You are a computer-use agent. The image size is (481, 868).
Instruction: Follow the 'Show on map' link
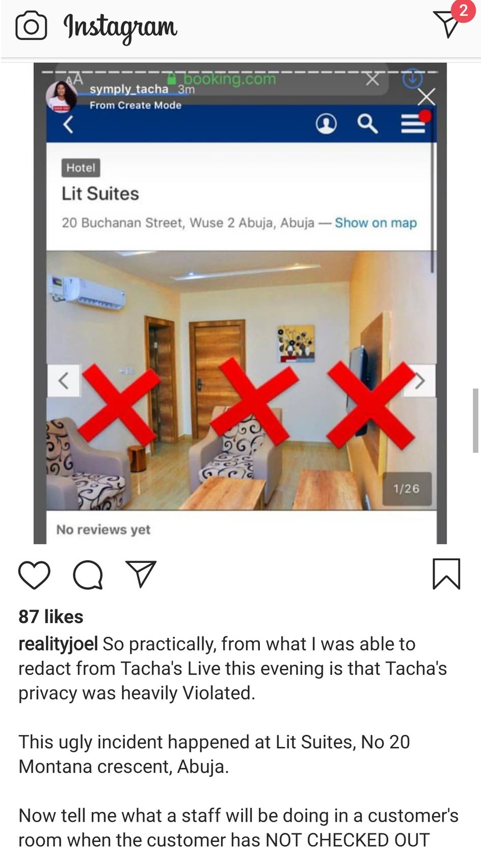tap(376, 223)
